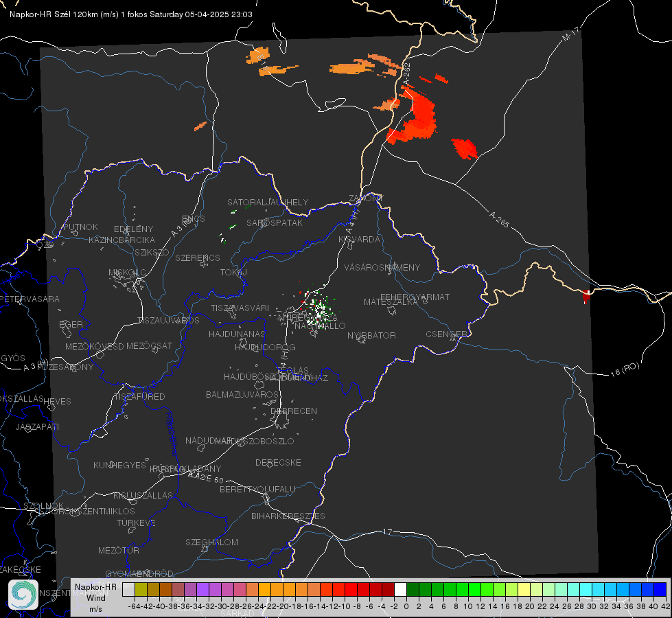Select the TOKAJ label
This screenshot has height=618, width=672.
click(233, 273)
